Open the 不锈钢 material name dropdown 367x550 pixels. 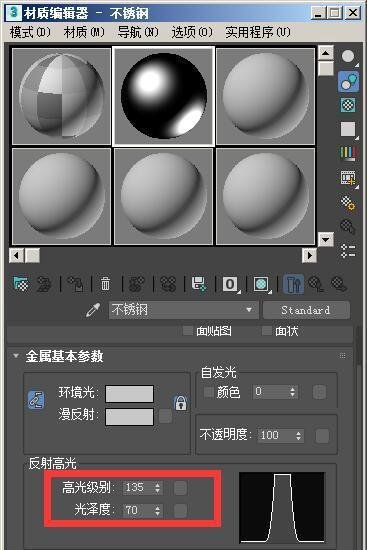click(184, 310)
